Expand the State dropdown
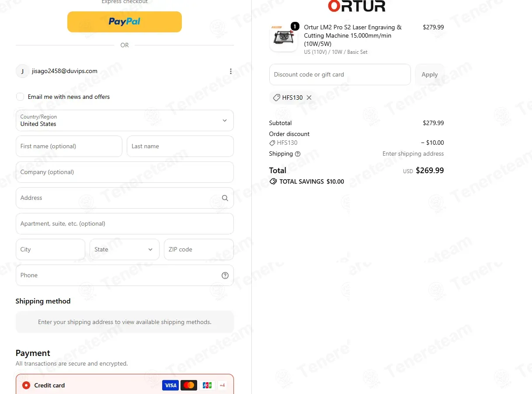The image size is (532, 394). point(125,249)
